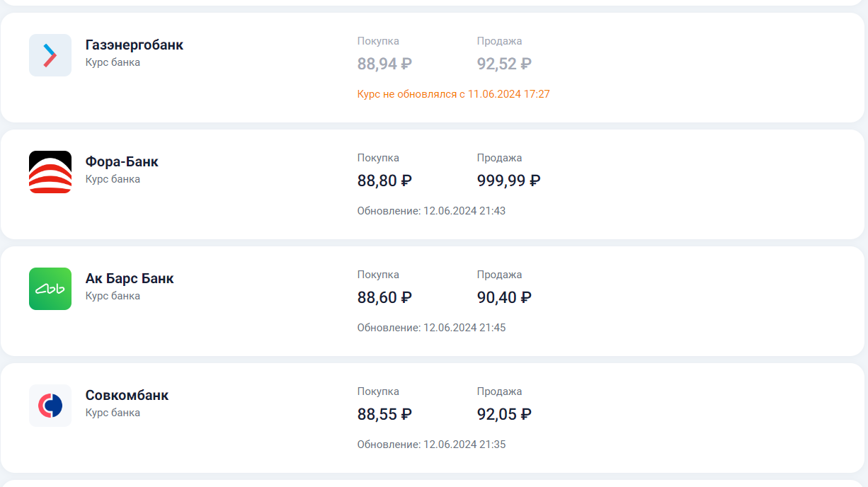Click the orange stale-rate warning for Газэнергобанк
Screen dimensions: 868x487
(x=453, y=94)
